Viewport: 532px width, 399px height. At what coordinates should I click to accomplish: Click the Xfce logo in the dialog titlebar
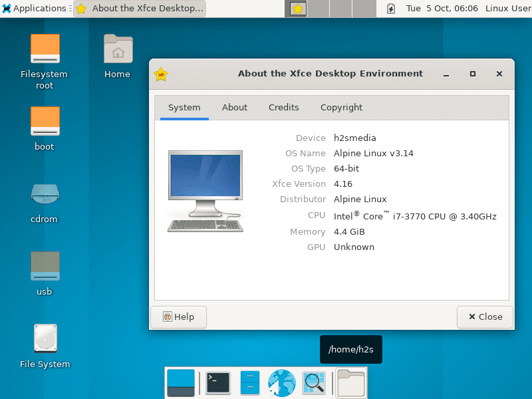pyautogui.click(x=160, y=74)
